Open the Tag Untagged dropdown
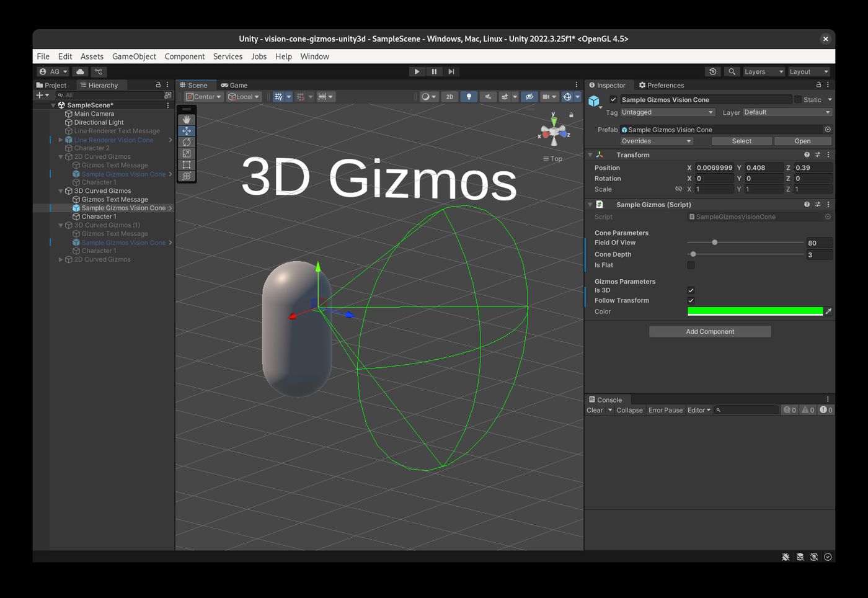 [668, 112]
